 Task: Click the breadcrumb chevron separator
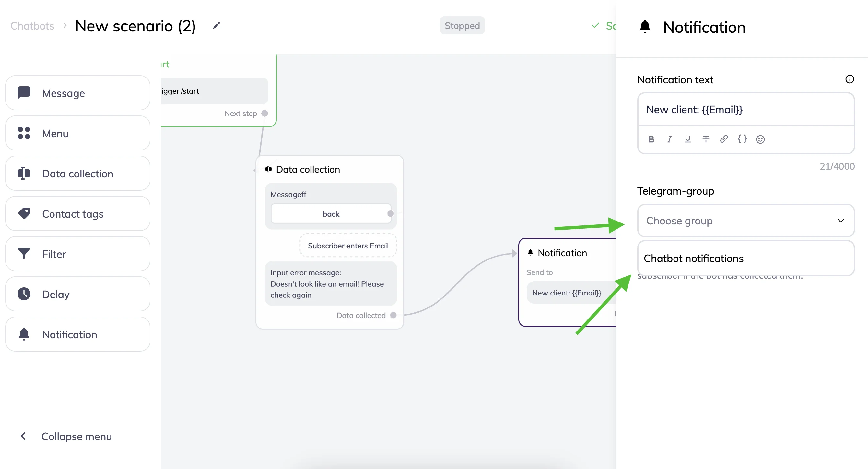pyautogui.click(x=65, y=26)
